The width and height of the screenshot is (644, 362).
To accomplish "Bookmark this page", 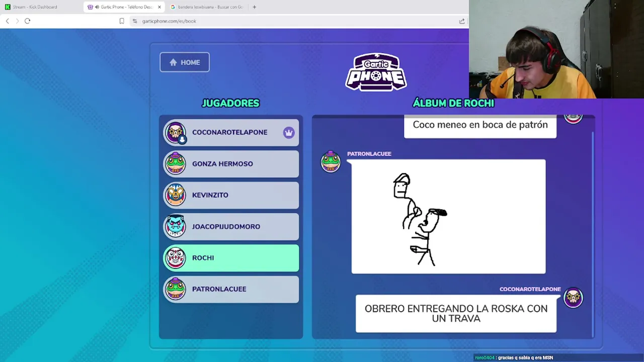I will [x=122, y=21].
